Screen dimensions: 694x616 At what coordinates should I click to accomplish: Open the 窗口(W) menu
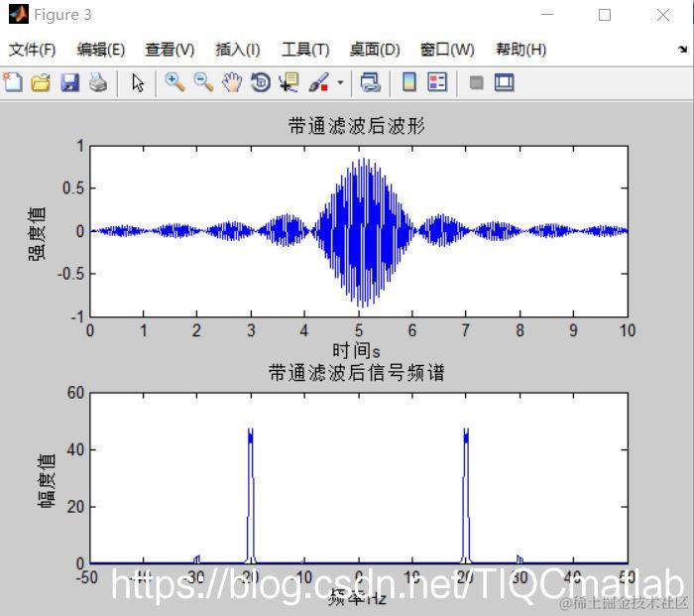pos(447,50)
